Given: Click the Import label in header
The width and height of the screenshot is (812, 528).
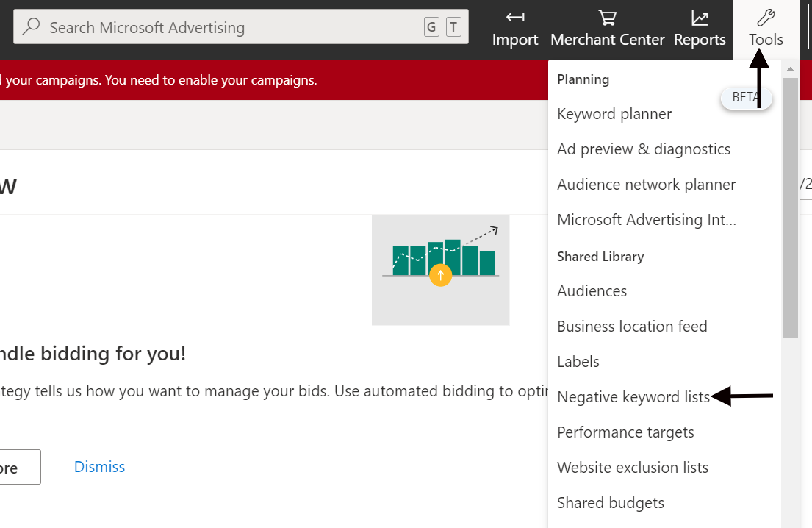Looking at the screenshot, I should pyautogui.click(x=514, y=40).
